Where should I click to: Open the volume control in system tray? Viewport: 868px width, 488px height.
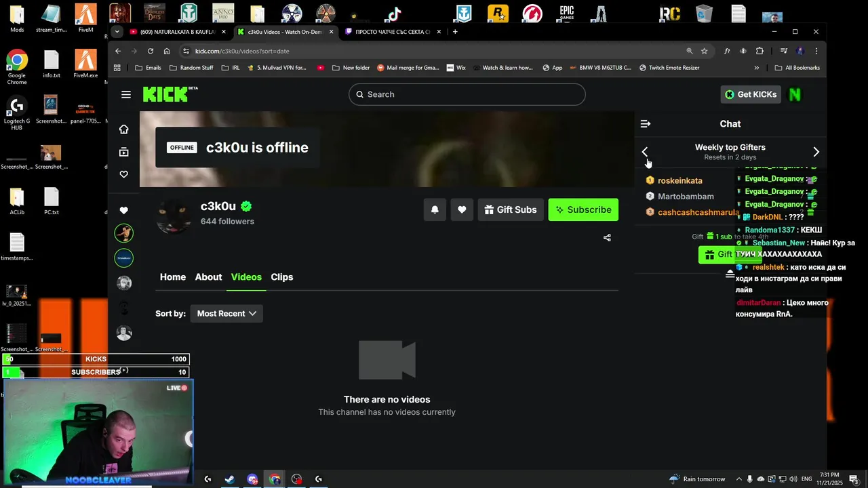792,479
